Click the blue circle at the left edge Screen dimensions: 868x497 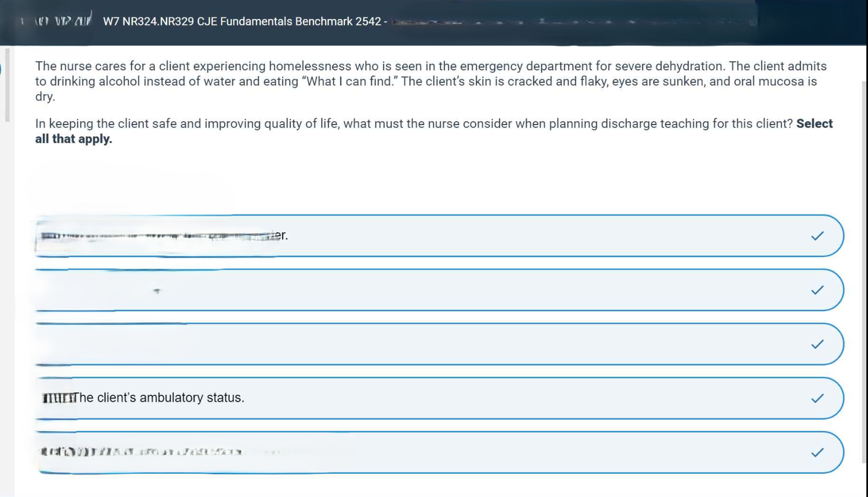coord(1,69)
